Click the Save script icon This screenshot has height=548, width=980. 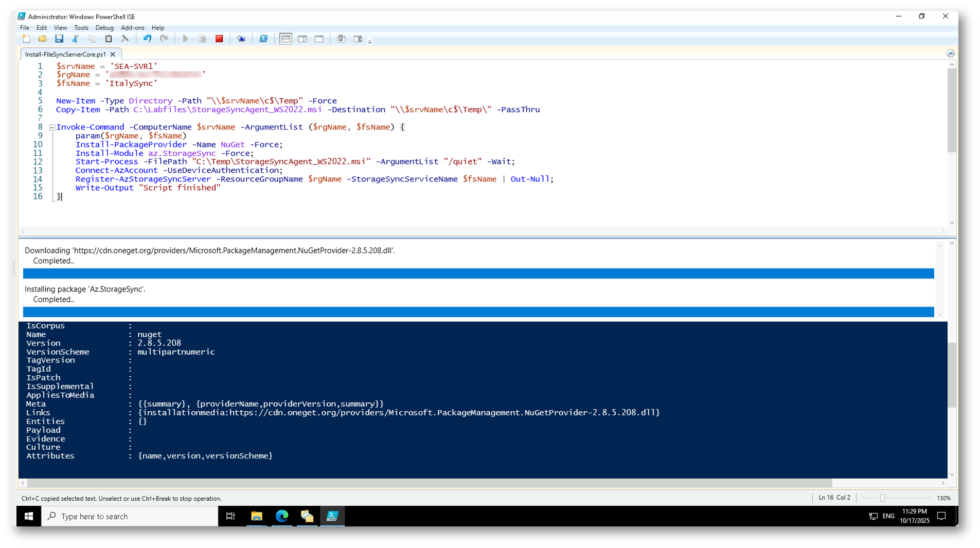point(59,39)
